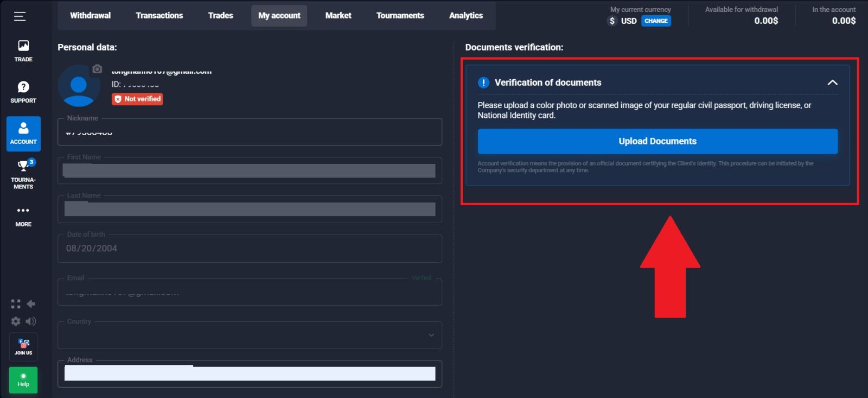Click the Nickname input field
Image resolution: width=868 pixels, height=398 pixels.
pos(250,132)
